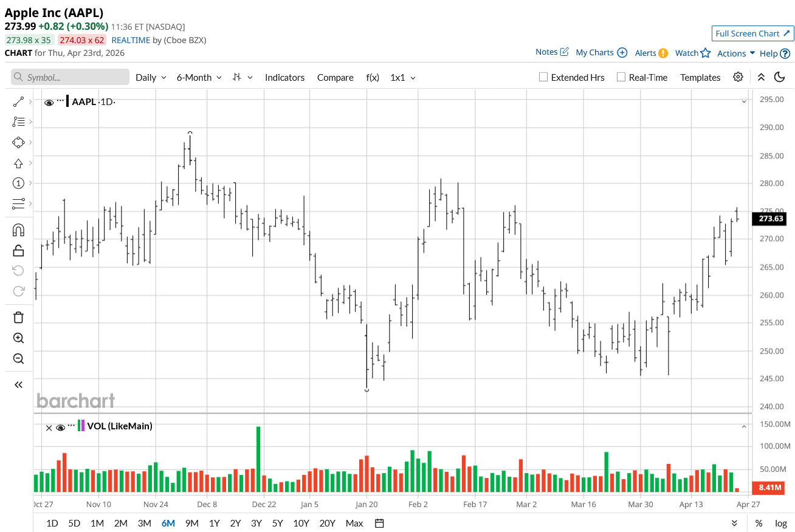Click the VOL green color swatch

coord(79,426)
